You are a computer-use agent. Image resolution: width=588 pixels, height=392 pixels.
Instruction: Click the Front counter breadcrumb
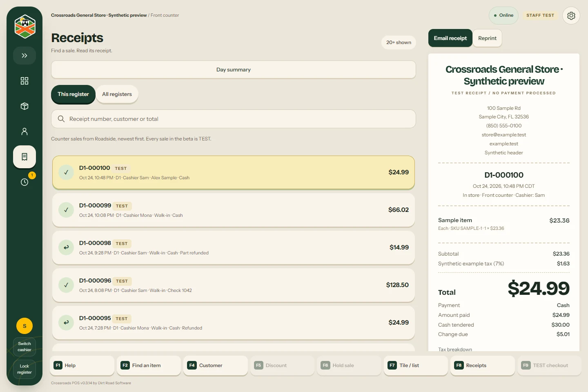[165, 16]
